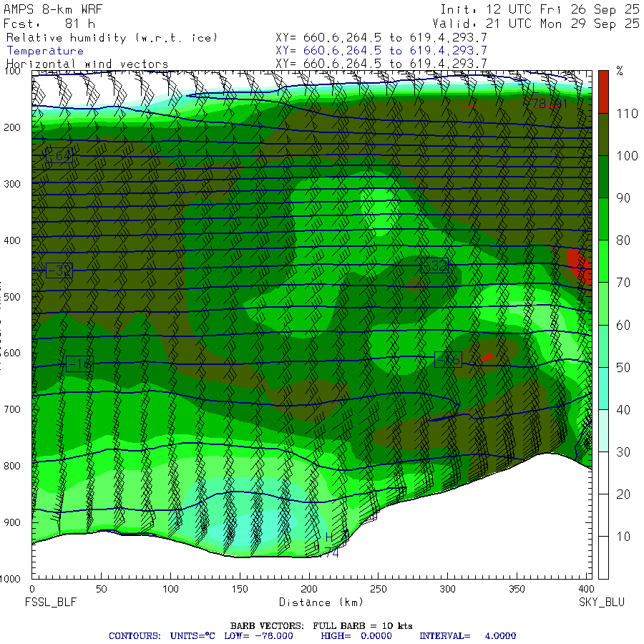Click the 60 color bar label
Viewport: 644px width, 644px height.
[623, 326]
